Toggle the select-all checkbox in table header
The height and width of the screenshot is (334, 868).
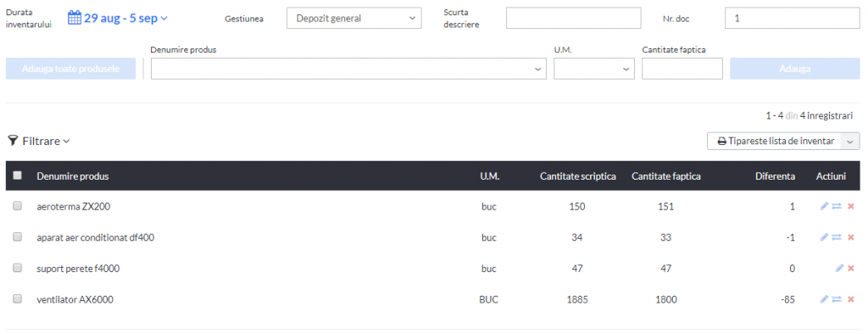click(17, 175)
